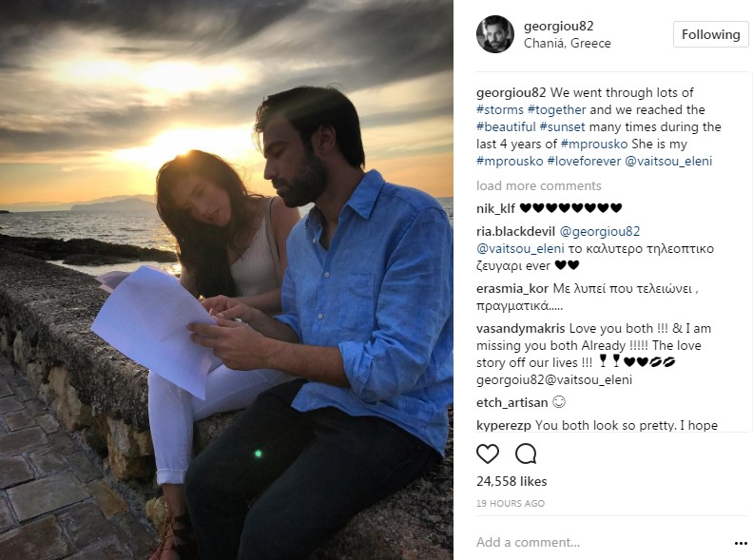Open the 19 hours ago timestamp
The height and width of the screenshot is (560, 753).
[x=510, y=503]
